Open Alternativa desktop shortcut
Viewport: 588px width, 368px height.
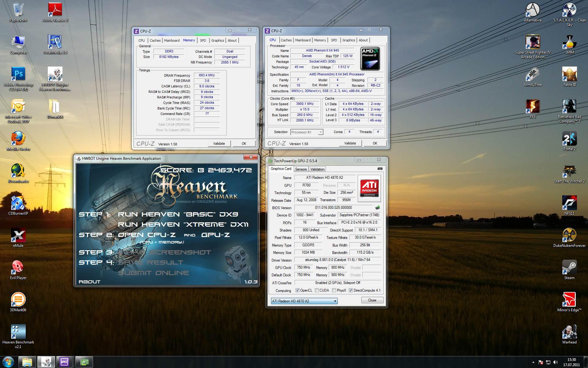[x=533, y=12]
